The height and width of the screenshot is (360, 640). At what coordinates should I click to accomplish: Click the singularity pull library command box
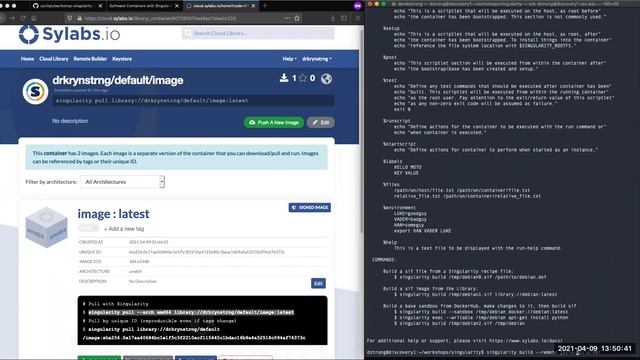(193, 100)
